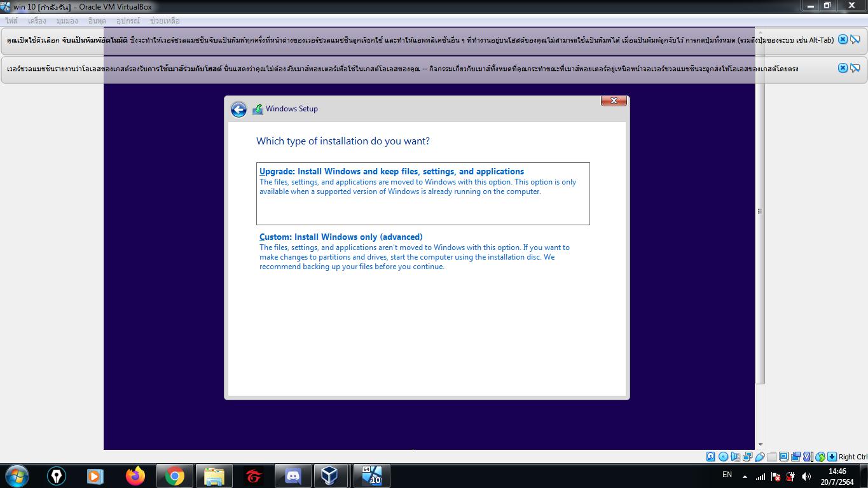This screenshot has width=868, height=488.
Task: Click the Right Ctrl host key label
Action: pyautogui.click(x=853, y=457)
